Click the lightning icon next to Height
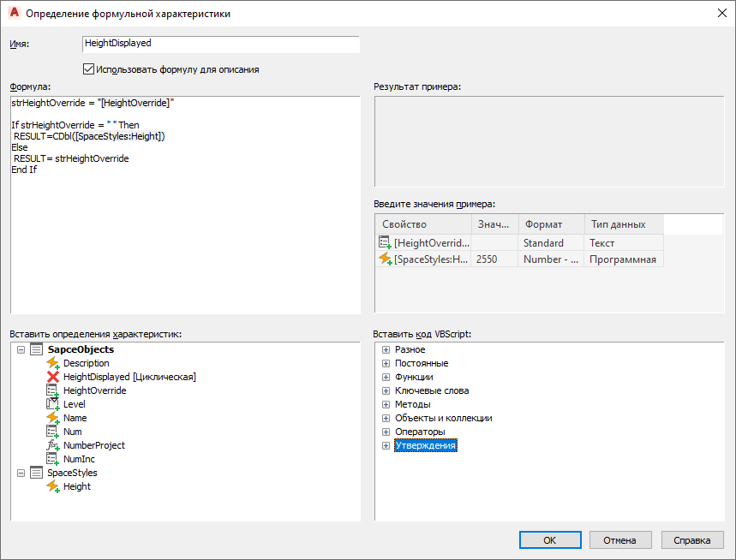736x560 pixels. click(x=52, y=486)
